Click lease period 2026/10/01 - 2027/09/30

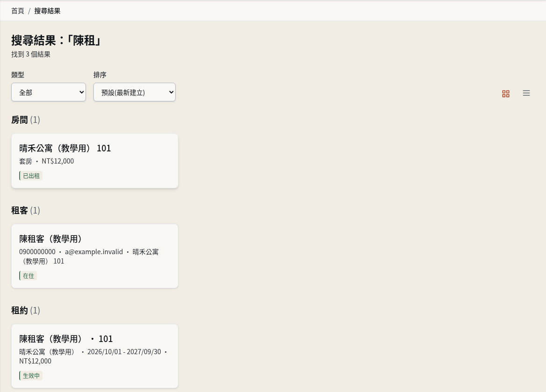click(124, 352)
